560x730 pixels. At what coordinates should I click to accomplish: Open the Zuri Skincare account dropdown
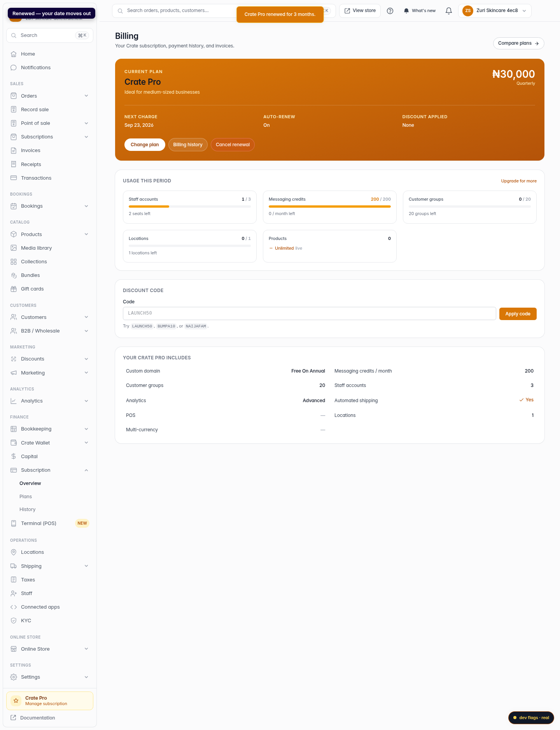pos(495,11)
